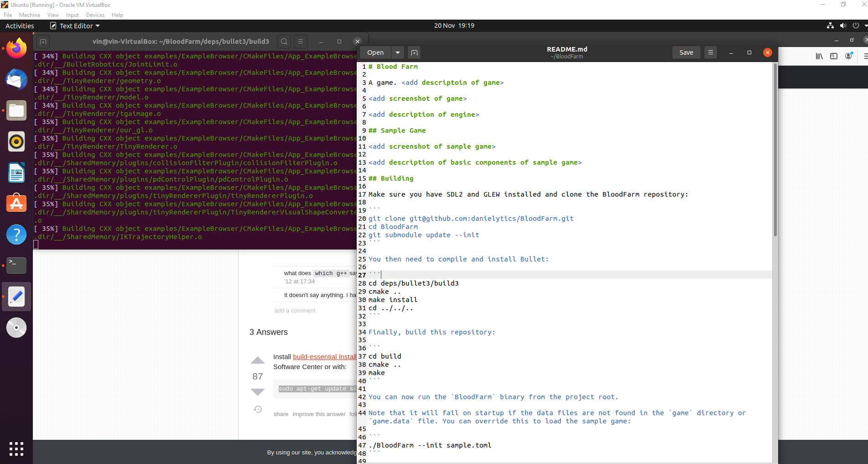Open Firefox from the Ubuntu dock
The height and width of the screenshot is (464, 868).
tap(16, 48)
